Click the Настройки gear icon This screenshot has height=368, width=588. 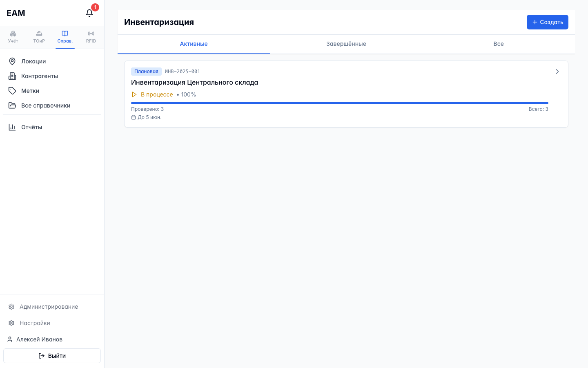[x=11, y=323]
